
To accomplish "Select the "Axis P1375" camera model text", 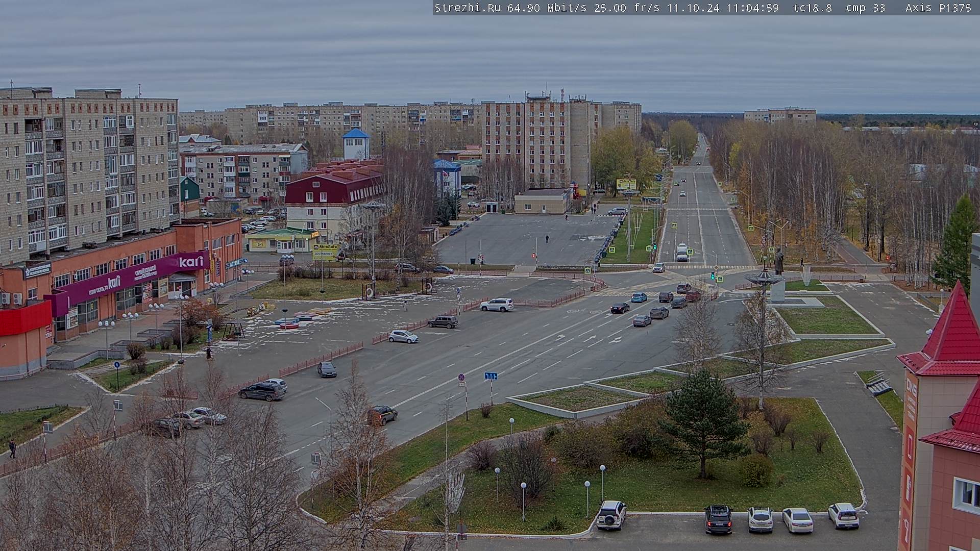I will click(938, 8).
